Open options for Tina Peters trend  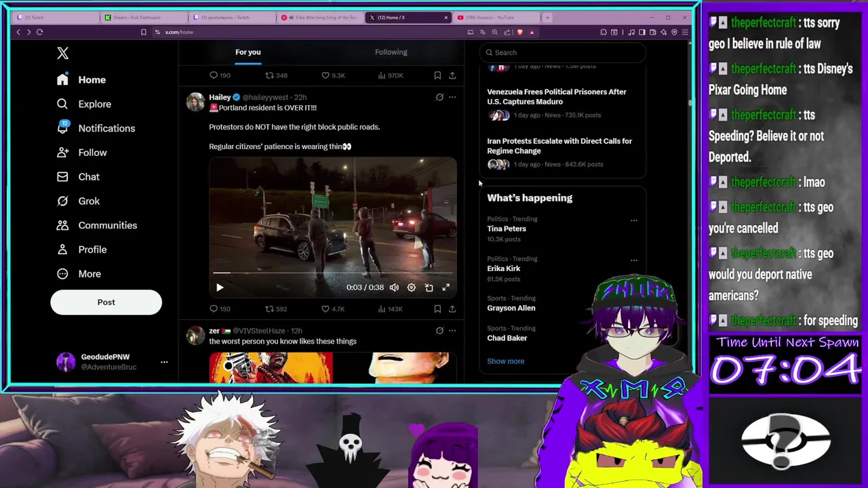pyautogui.click(x=634, y=220)
